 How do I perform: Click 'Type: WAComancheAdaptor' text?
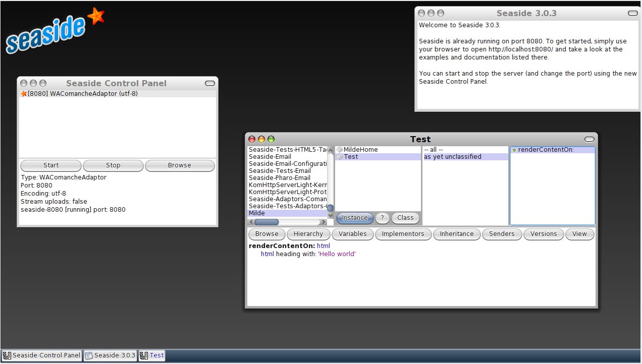(64, 177)
